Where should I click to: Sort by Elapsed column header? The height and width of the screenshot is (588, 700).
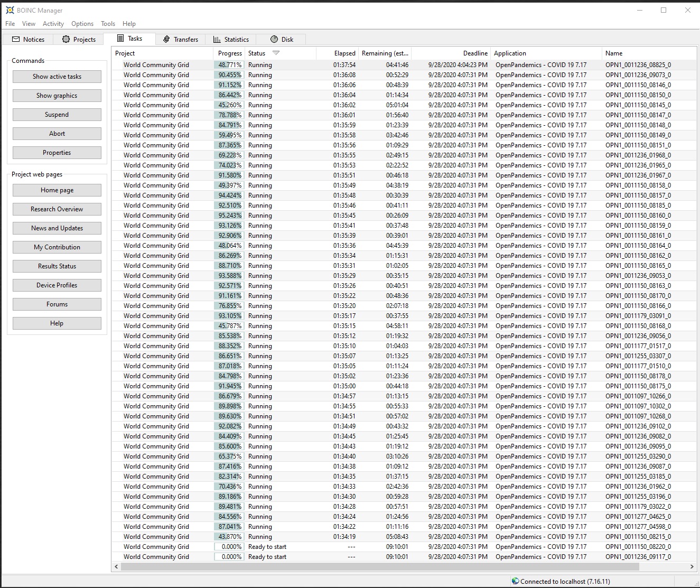click(337, 53)
